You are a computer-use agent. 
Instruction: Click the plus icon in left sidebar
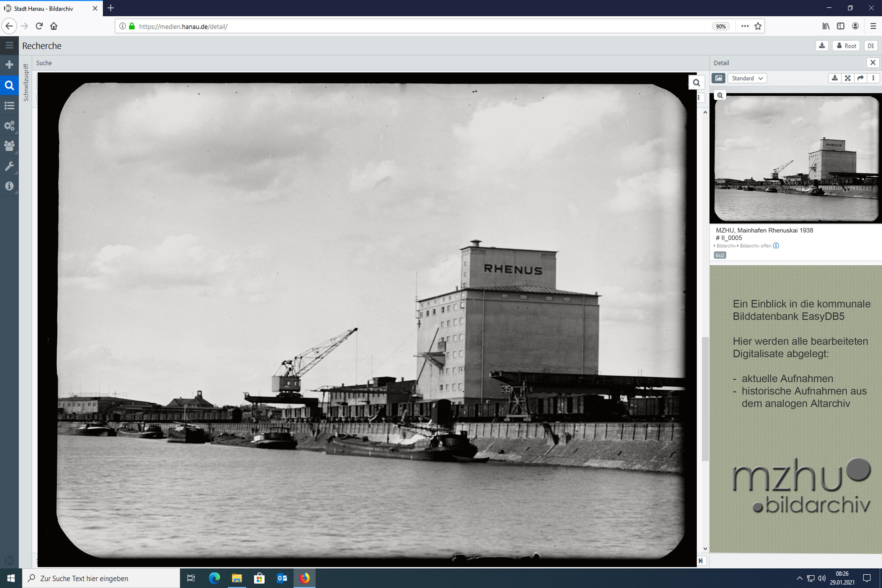click(9, 65)
